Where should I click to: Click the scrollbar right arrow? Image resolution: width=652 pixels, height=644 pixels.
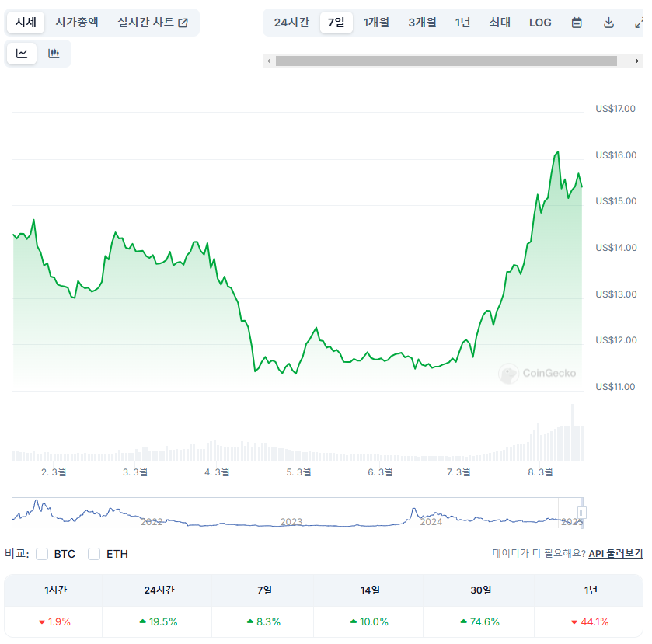point(637,61)
